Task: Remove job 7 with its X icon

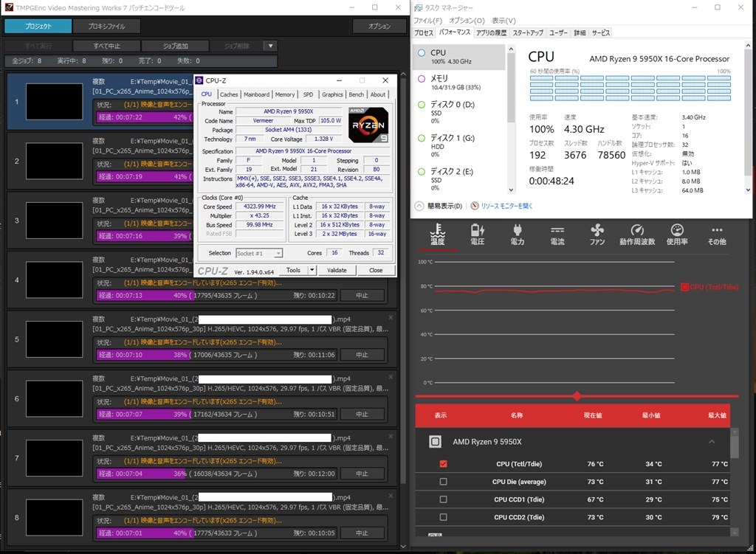Action: click(x=391, y=437)
